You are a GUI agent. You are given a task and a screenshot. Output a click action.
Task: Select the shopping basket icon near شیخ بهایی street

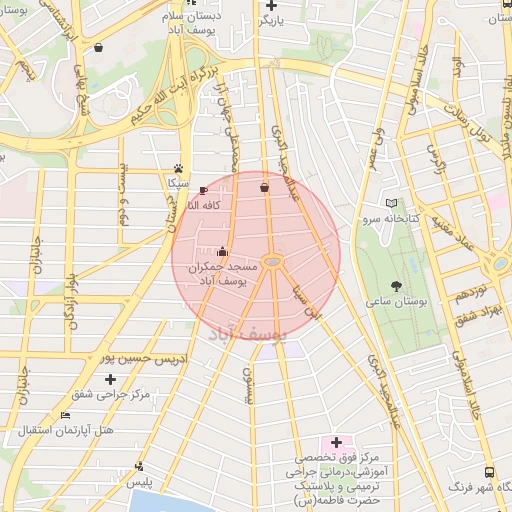pos(98,48)
